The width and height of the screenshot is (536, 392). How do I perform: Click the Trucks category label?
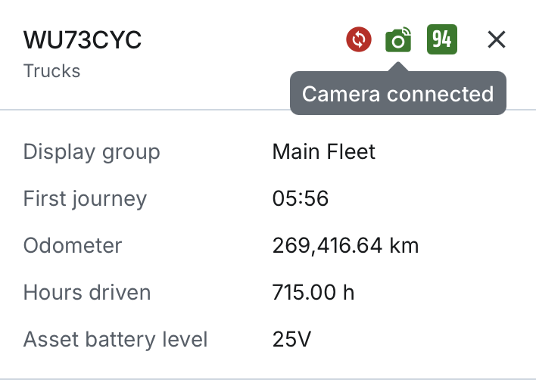click(51, 71)
